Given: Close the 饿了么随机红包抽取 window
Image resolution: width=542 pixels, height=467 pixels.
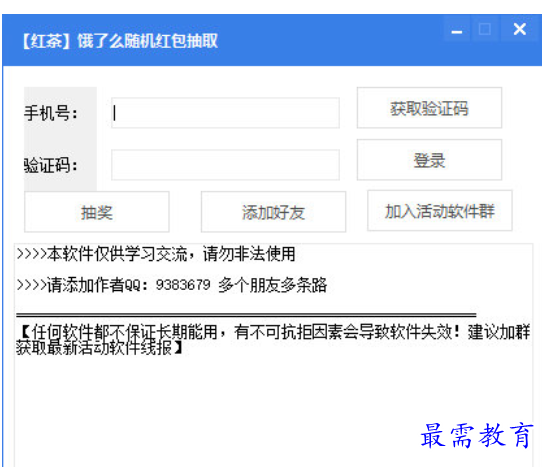Looking at the screenshot, I should (x=520, y=30).
